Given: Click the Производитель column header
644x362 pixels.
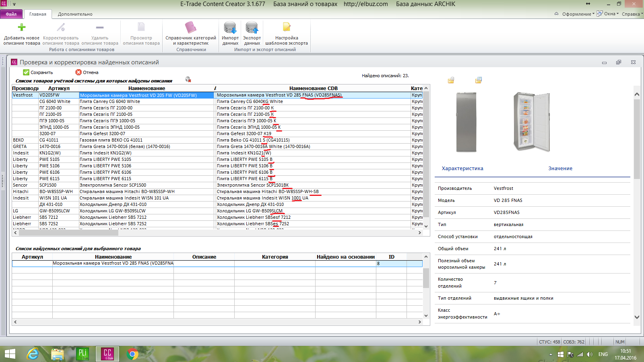Looking at the screenshot, I should tap(25, 88).
